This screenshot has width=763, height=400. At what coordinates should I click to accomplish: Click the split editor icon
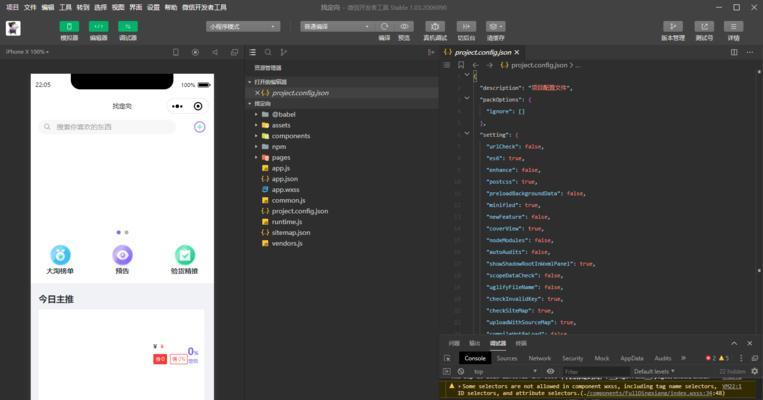tap(734, 52)
